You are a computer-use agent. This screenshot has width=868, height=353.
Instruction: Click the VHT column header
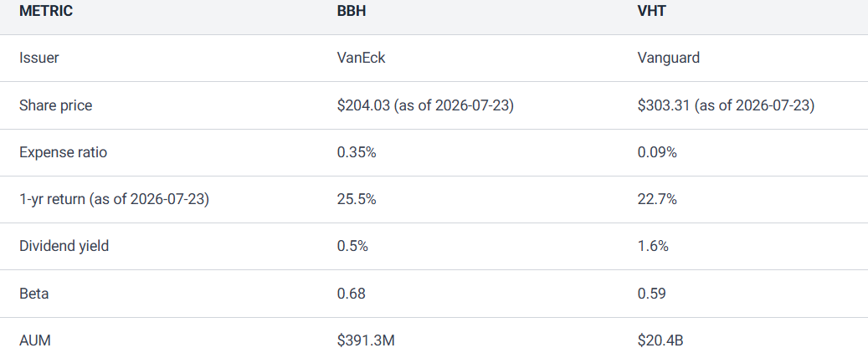coord(651,11)
